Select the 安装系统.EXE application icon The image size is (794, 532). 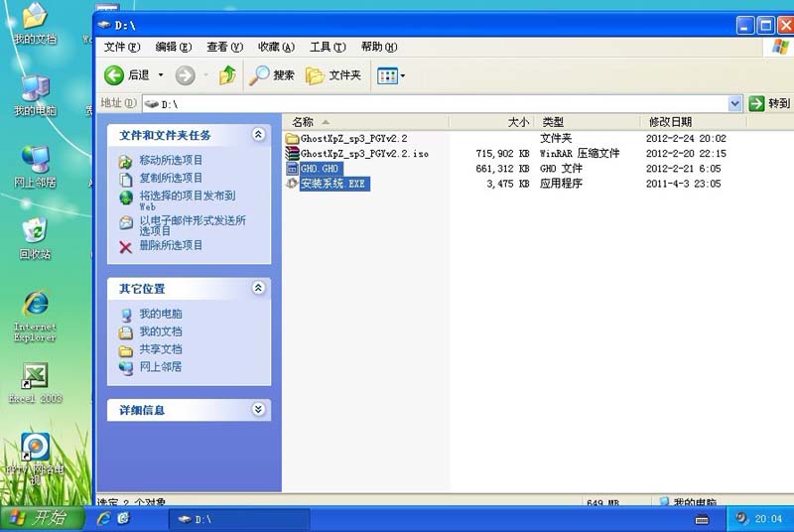coord(292,184)
